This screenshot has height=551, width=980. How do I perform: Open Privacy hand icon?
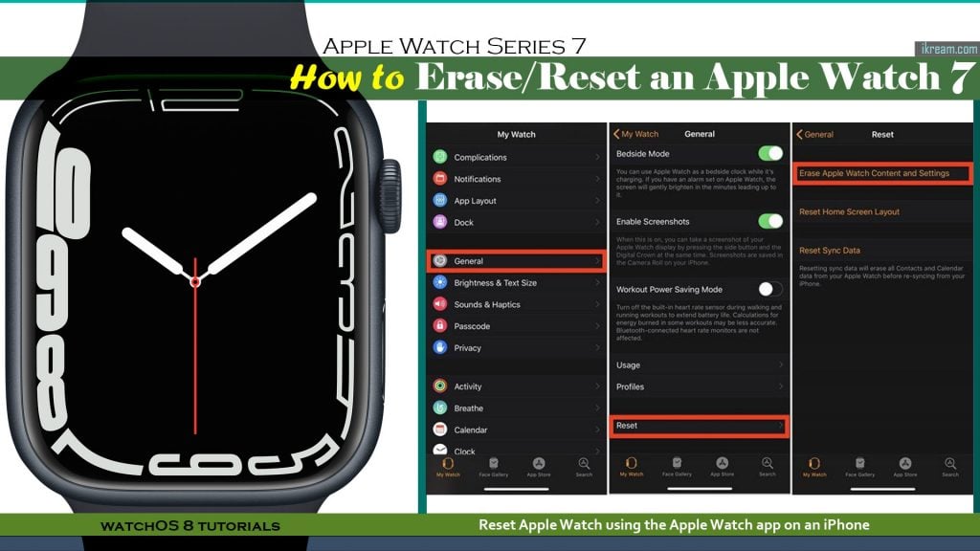440,347
